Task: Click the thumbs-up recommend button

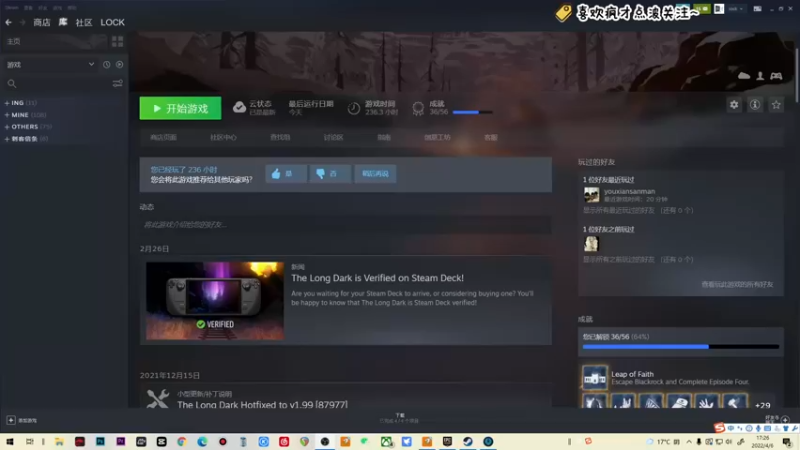Action: [x=286, y=173]
